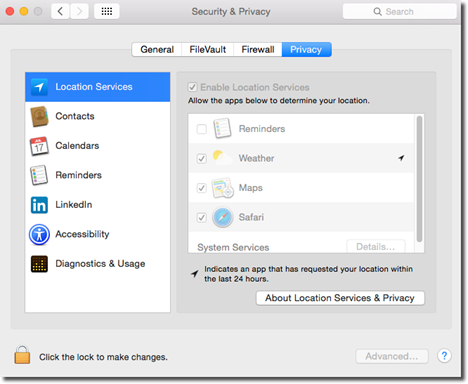Select Calendars label in sidebar
This screenshot has width=468, height=384.
pos(77,146)
